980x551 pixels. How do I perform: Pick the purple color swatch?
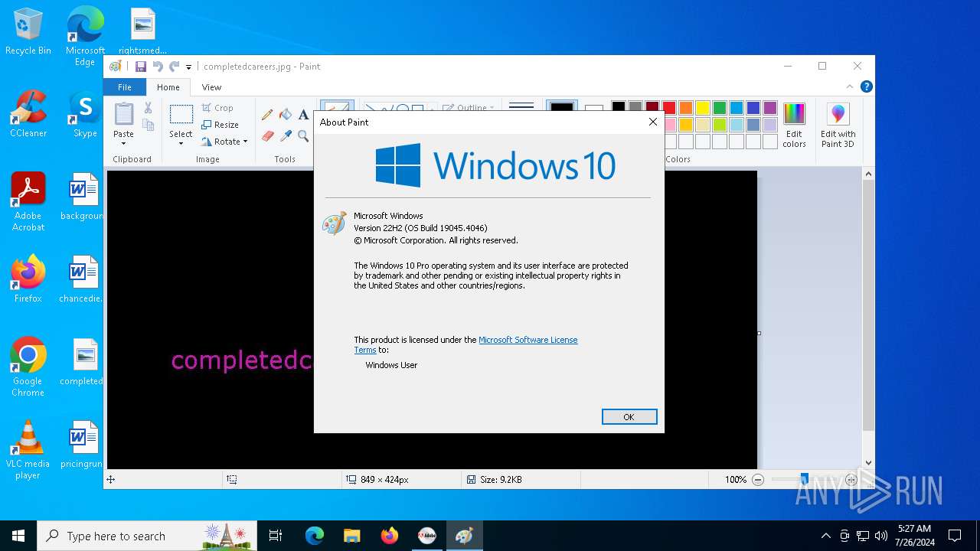pyautogui.click(x=769, y=108)
